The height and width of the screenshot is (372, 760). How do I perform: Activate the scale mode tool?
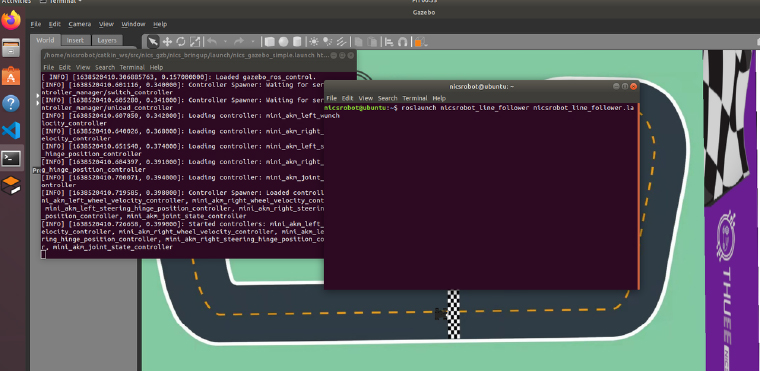[195, 42]
